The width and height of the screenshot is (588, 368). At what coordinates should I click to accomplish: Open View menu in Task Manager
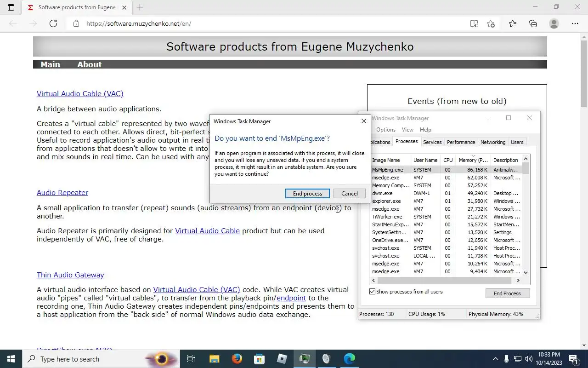[407, 130]
